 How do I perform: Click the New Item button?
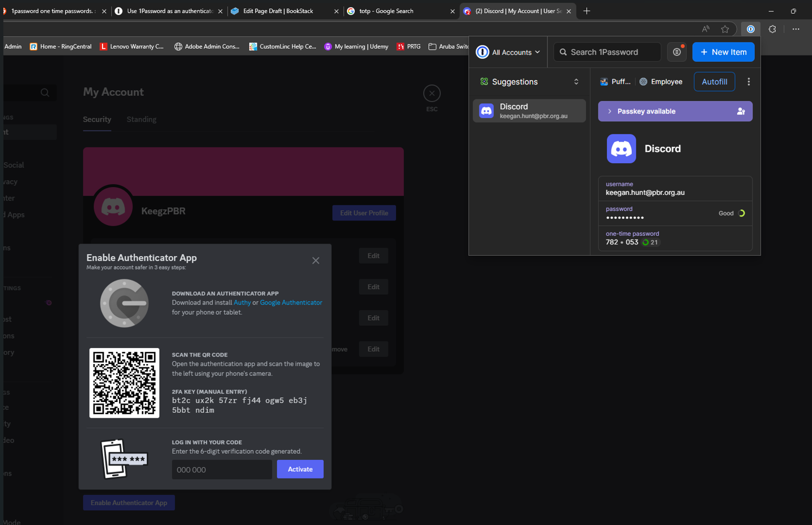pos(724,52)
